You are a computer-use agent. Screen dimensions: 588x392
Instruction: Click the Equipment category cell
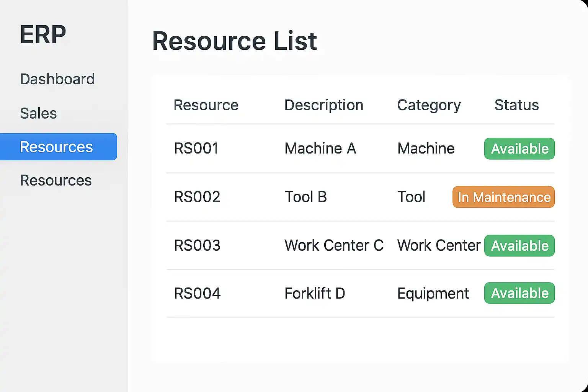[433, 294]
